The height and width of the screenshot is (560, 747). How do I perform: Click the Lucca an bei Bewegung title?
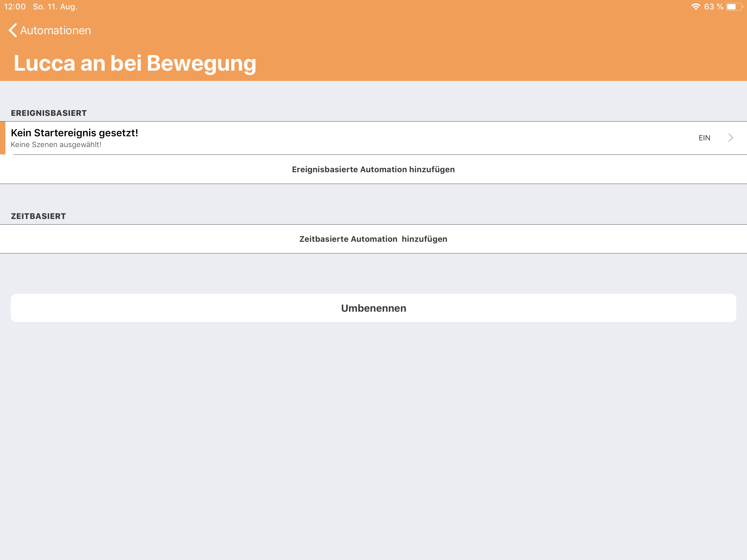tap(135, 63)
